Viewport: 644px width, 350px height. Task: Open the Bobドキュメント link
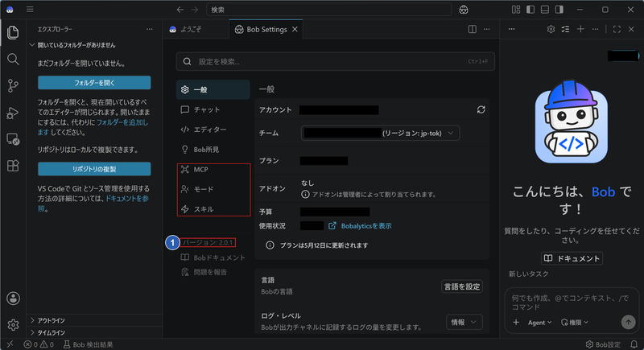coord(213,257)
